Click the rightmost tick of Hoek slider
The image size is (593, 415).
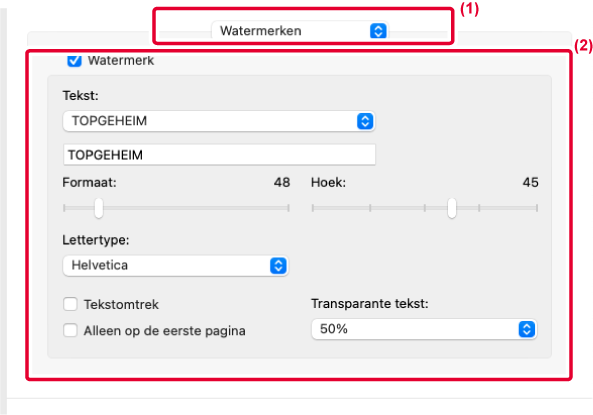click(537, 208)
